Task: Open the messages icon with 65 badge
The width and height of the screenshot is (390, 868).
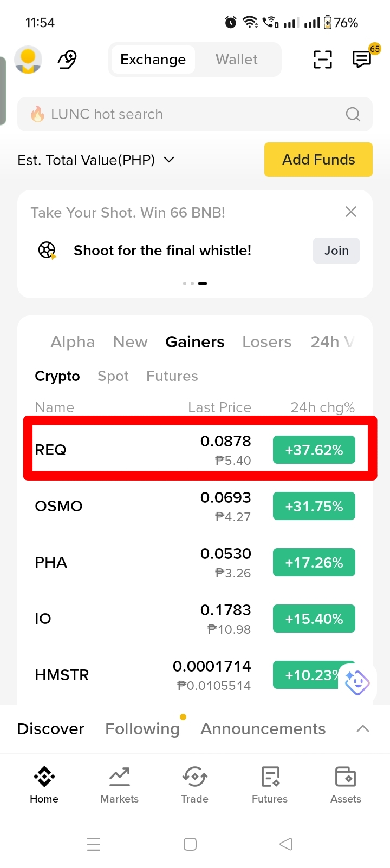Action: 362,58
